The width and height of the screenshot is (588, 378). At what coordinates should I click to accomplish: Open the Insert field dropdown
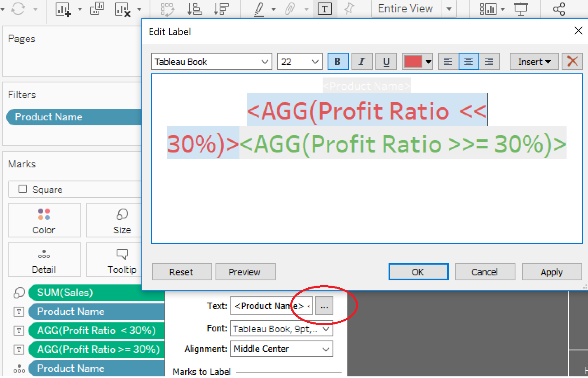[534, 61]
